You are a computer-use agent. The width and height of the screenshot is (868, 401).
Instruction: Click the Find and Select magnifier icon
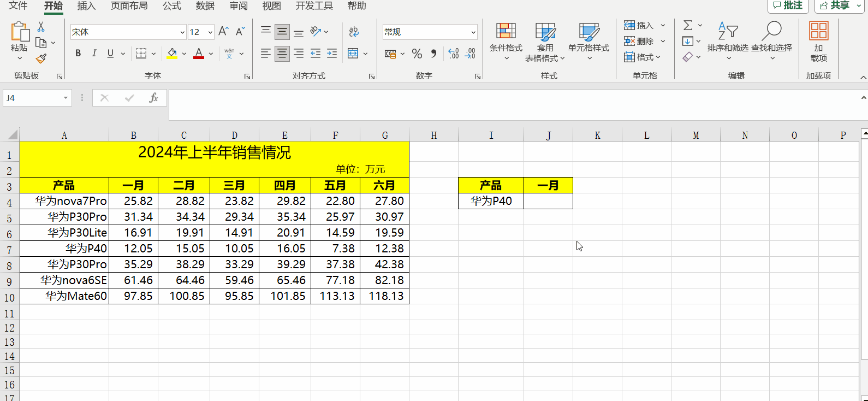tap(771, 31)
